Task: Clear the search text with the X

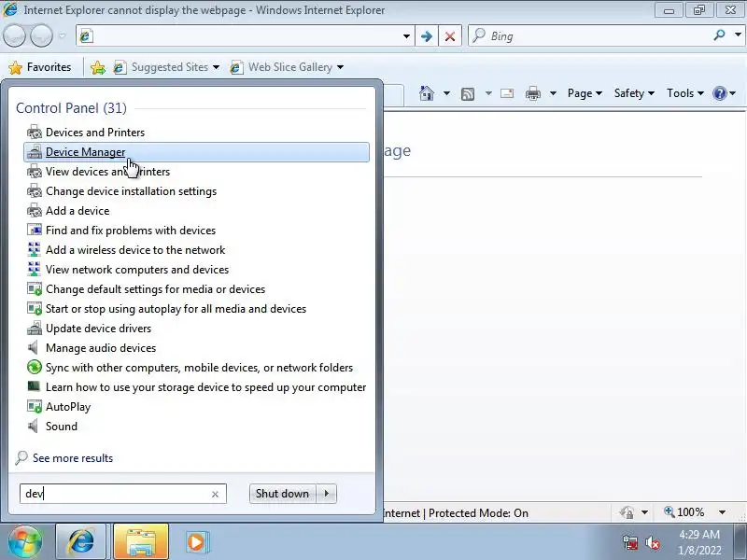Action: (215, 495)
